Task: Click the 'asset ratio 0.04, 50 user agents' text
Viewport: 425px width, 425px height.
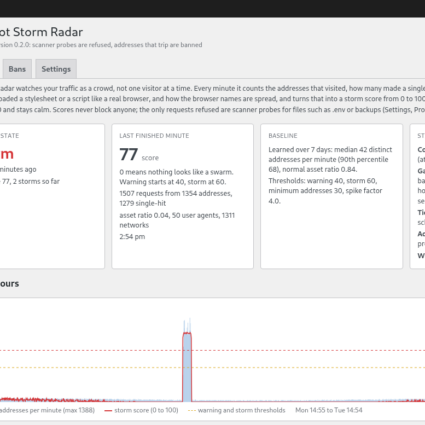Action: click(x=169, y=215)
